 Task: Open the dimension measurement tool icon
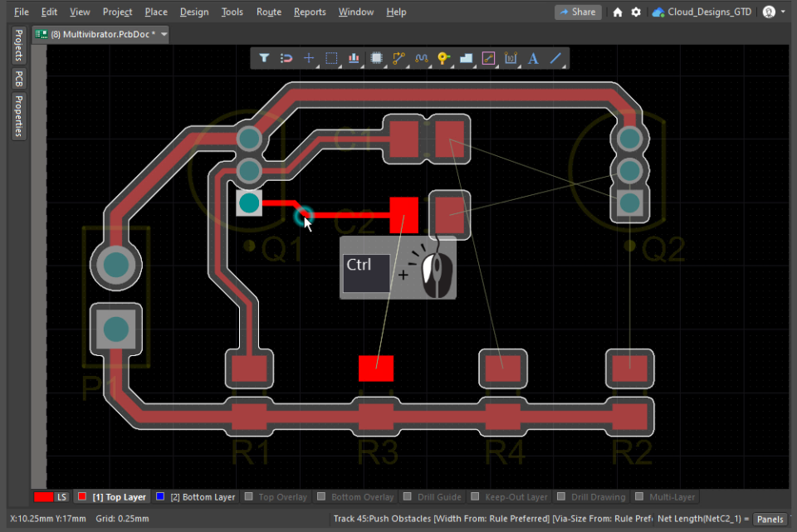(x=510, y=58)
